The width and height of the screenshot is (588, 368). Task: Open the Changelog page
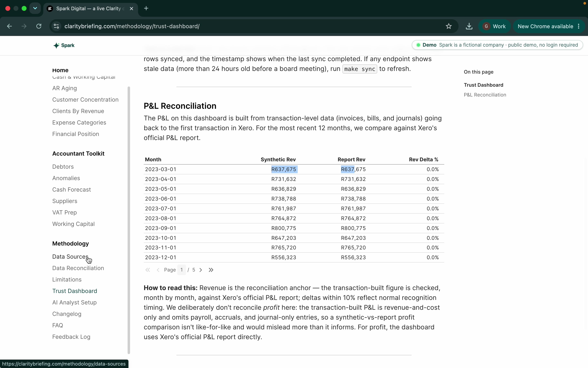(67, 314)
